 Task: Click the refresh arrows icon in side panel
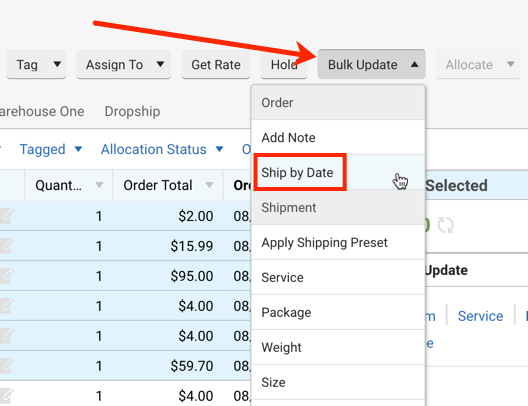(446, 225)
